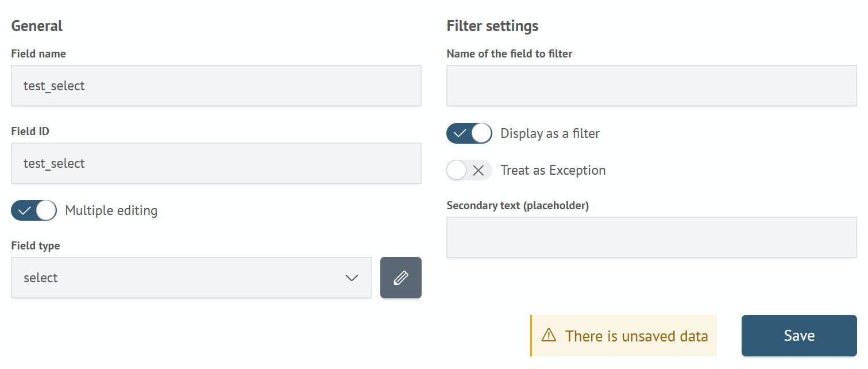
Task: Click the General section heading
Action: 37,26
